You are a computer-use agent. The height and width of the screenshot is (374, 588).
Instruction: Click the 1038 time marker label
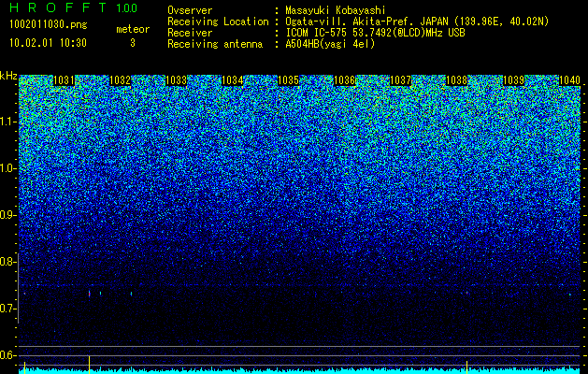[x=457, y=80]
